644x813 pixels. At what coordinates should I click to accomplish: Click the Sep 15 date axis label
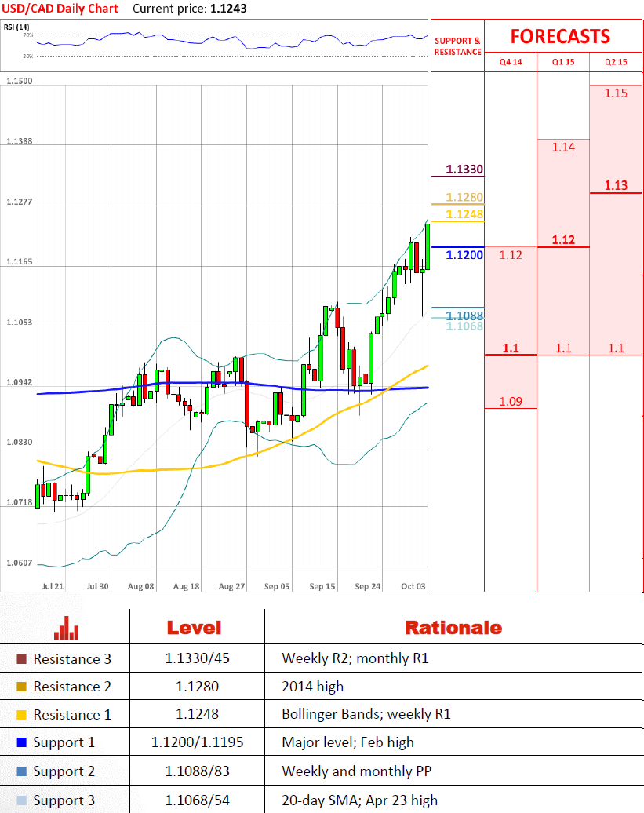(x=322, y=586)
